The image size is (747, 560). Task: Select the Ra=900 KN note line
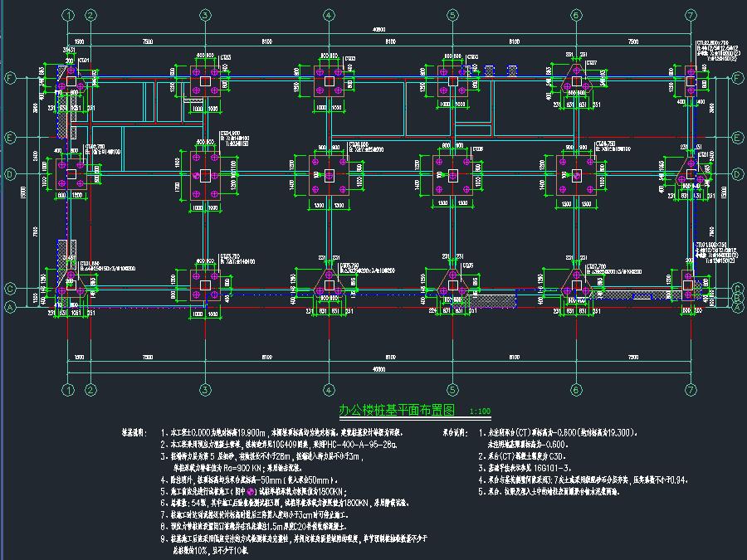(237, 468)
